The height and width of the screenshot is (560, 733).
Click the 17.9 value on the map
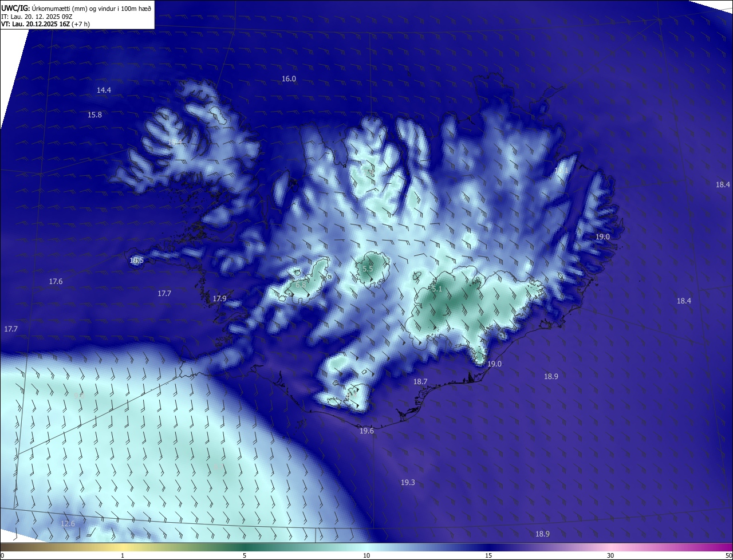219,299
